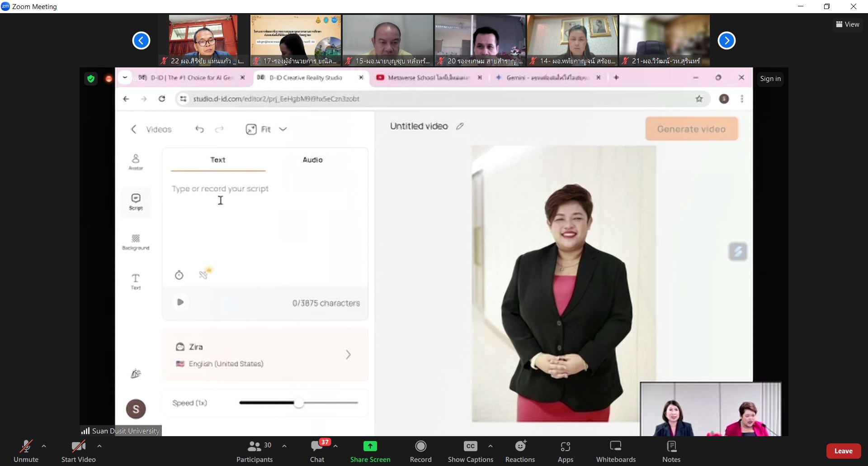This screenshot has height=466, width=868.
Task: Open Script panel in sidebar
Action: 136,202
